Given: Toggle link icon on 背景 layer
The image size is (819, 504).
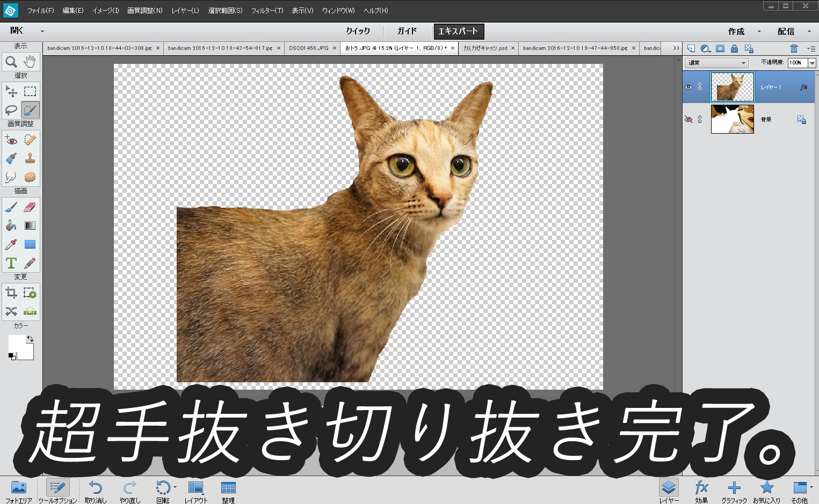Looking at the screenshot, I should pos(700,119).
